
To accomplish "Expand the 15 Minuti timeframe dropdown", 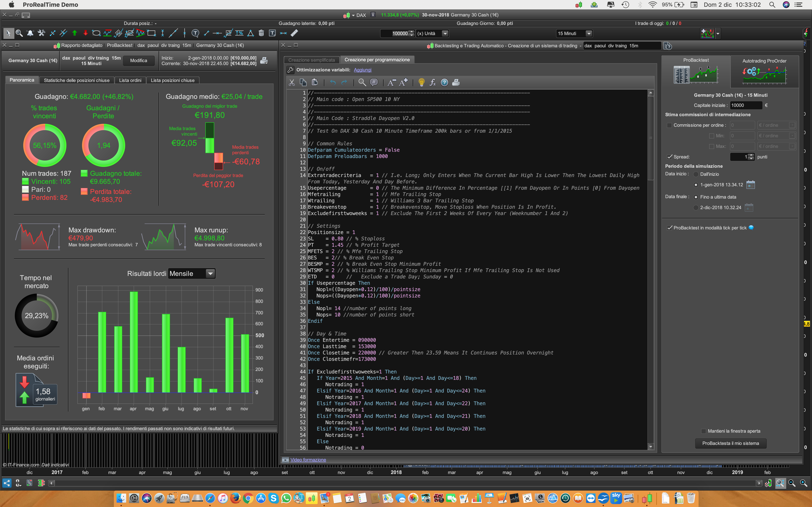I will 588,34.
